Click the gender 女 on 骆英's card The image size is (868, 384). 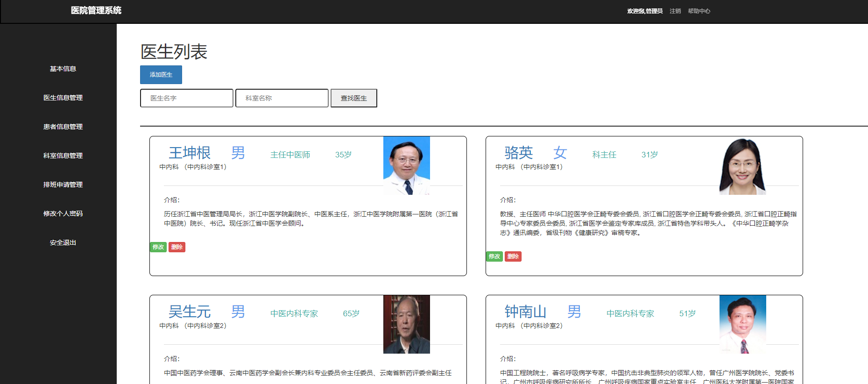(560, 153)
